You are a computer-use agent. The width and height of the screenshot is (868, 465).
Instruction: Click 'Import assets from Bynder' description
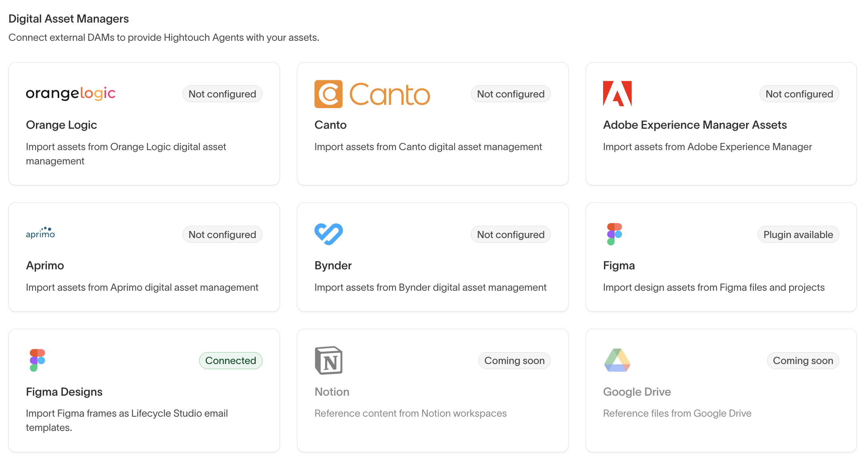click(430, 287)
